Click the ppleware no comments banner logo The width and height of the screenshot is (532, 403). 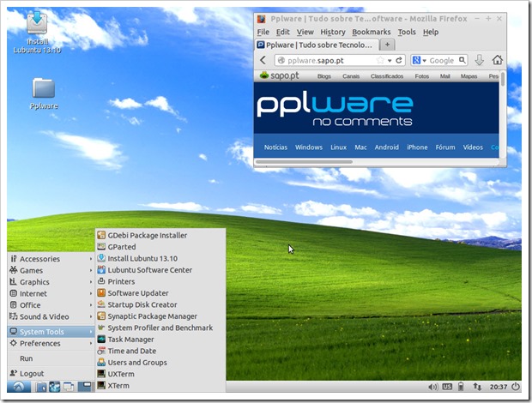coord(335,108)
